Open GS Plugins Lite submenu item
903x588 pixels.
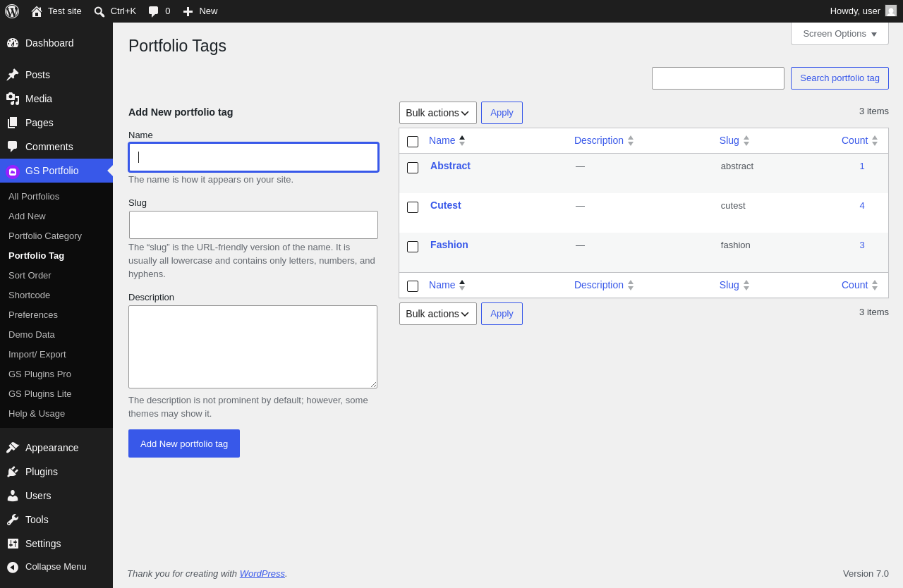pos(40,393)
